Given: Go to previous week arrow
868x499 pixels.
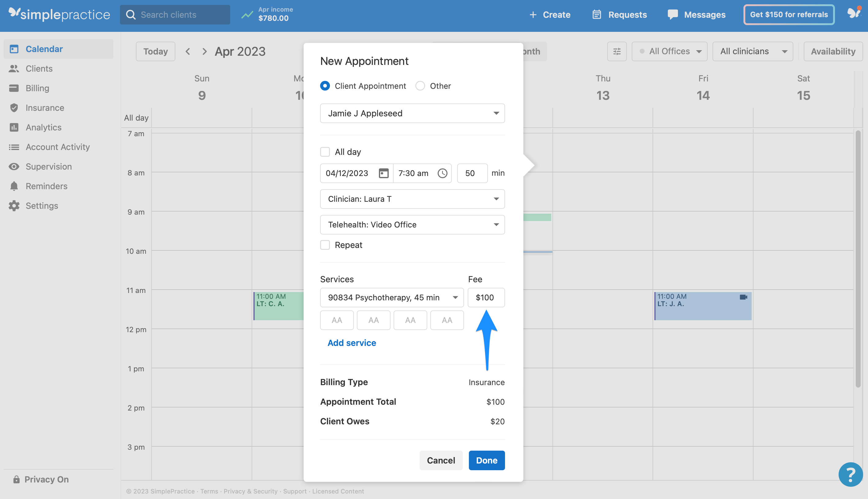Looking at the screenshot, I should (x=188, y=51).
